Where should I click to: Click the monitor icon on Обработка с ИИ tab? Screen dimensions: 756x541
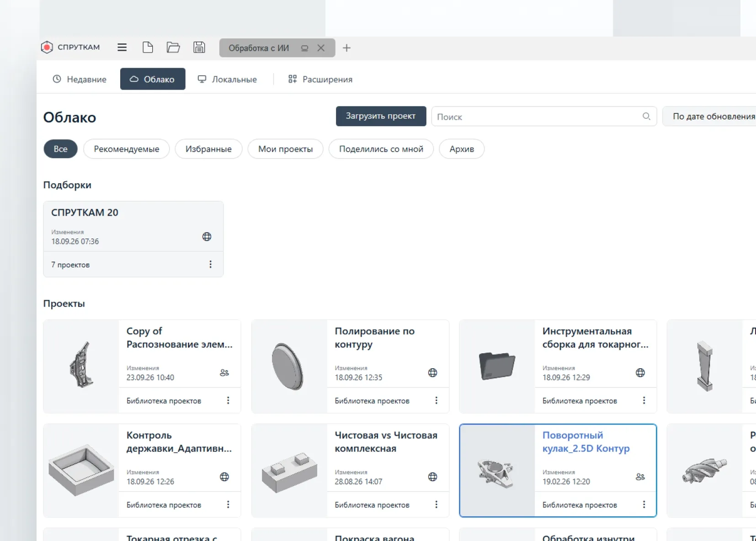pos(304,48)
